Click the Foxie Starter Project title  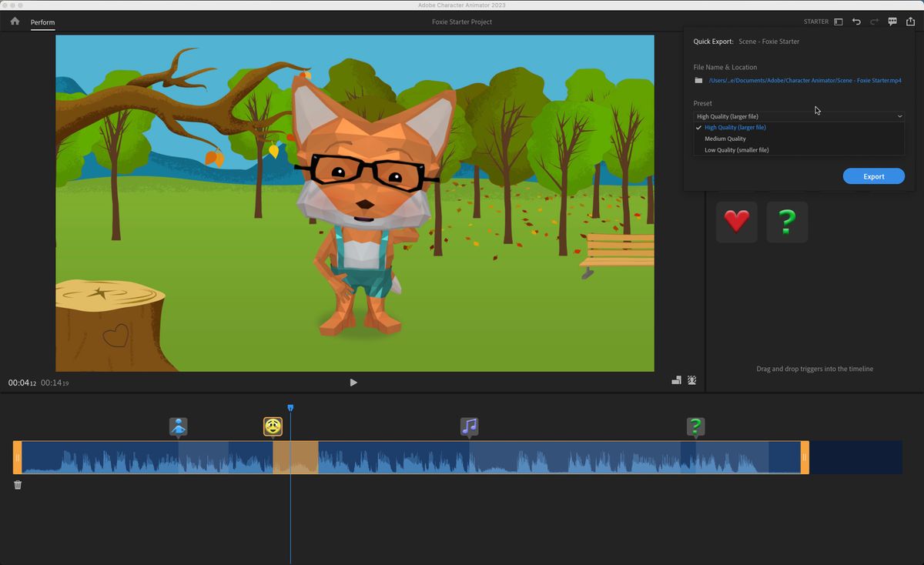462,22
